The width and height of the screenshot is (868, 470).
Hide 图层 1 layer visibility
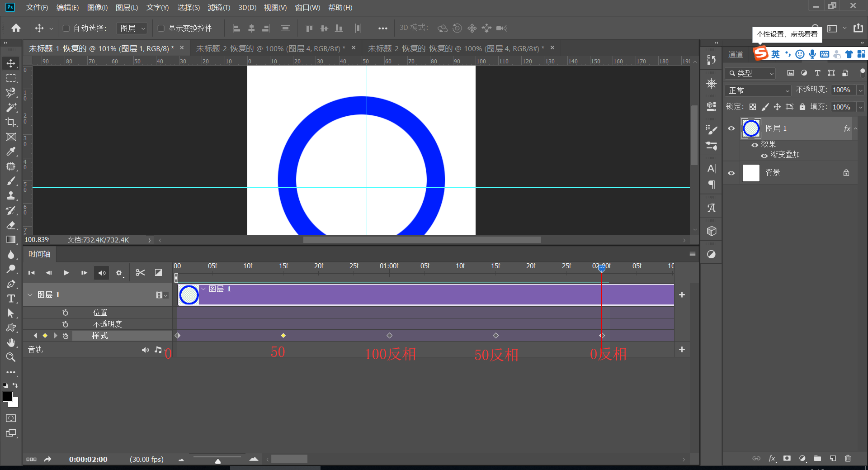pyautogui.click(x=731, y=128)
